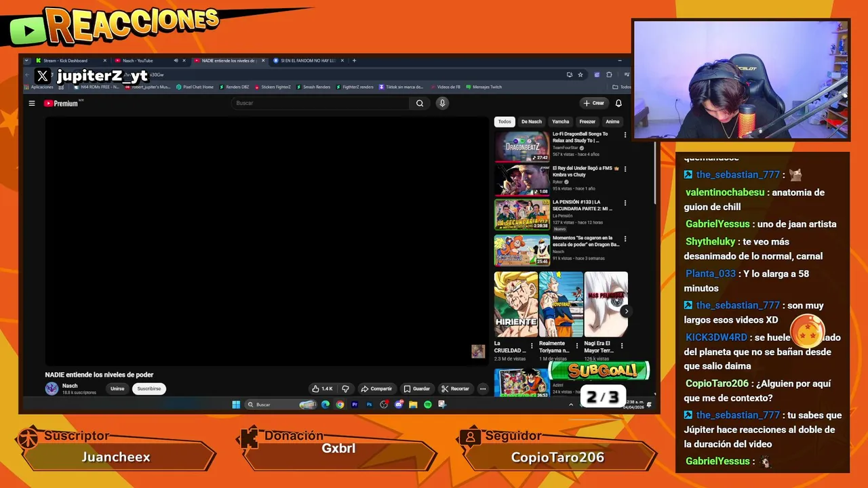
Task: Open the Mensajes Twitch bookmark
Action: coord(484,87)
